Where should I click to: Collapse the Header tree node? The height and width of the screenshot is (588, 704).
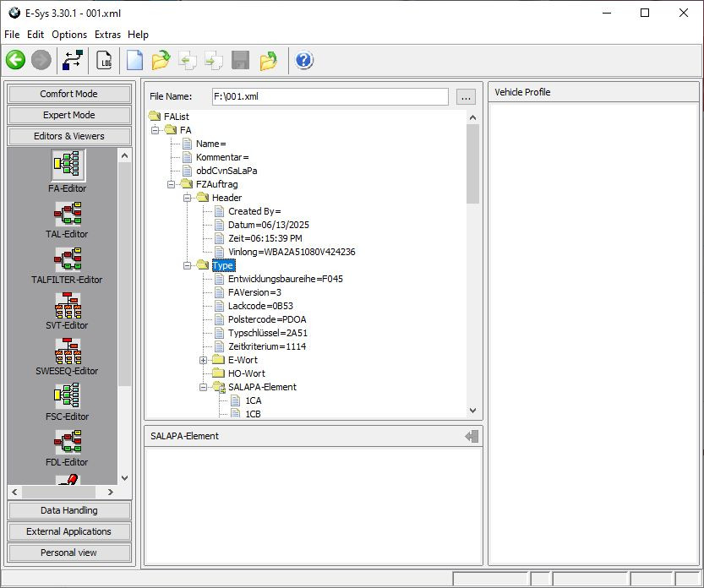[x=188, y=198]
